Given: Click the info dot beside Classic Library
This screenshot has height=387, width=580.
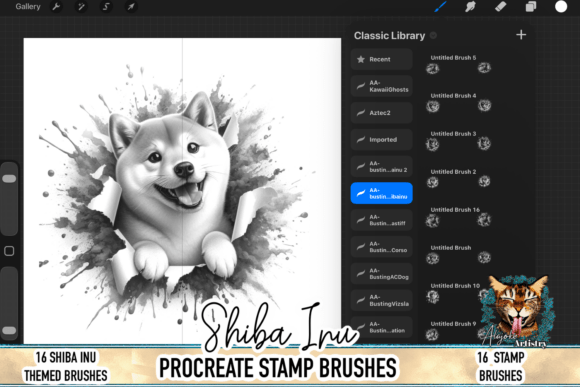Looking at the screenshot, I should click(433, 36).
